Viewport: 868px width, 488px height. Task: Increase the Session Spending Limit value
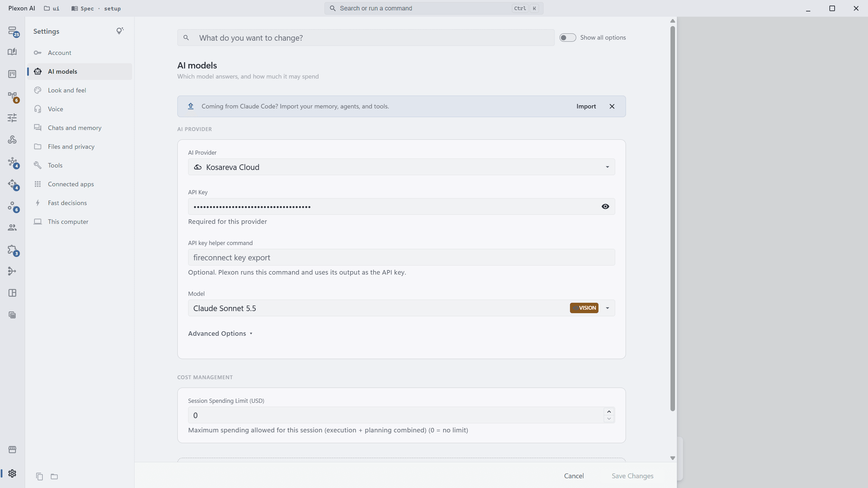pyautogui.click(x=609, y=412)
